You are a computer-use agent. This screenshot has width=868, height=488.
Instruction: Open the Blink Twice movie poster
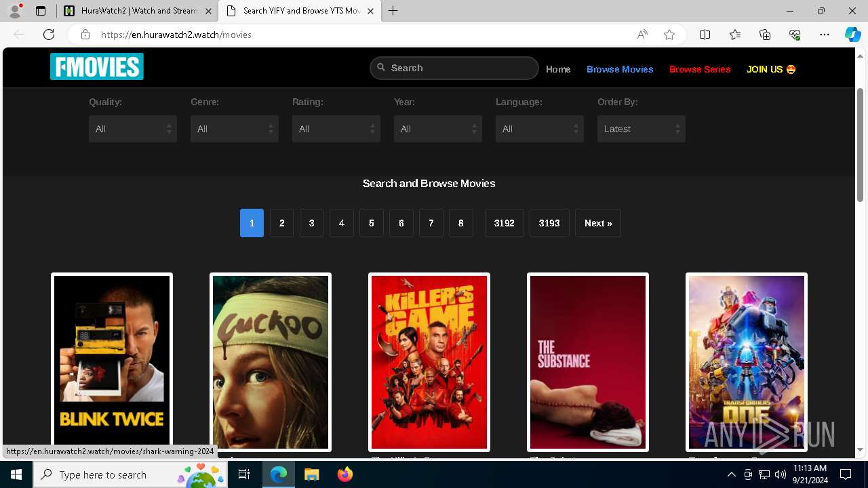112,362
